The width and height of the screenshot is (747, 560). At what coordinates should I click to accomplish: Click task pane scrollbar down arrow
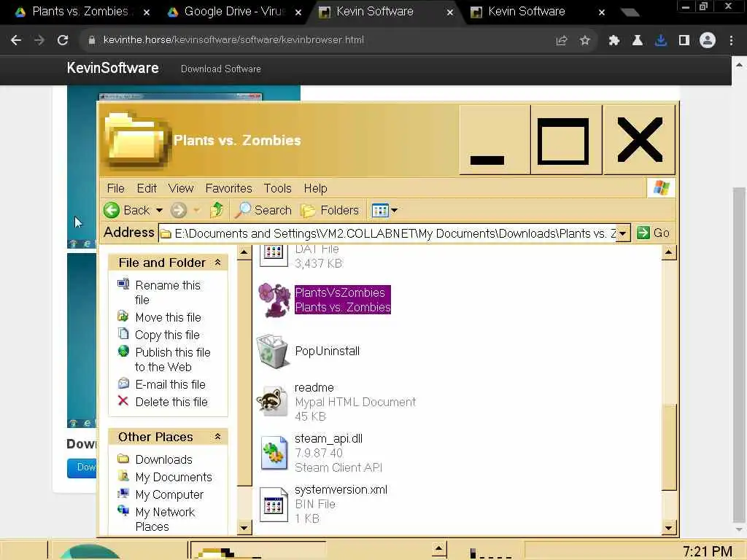click(x=244, y=527)
